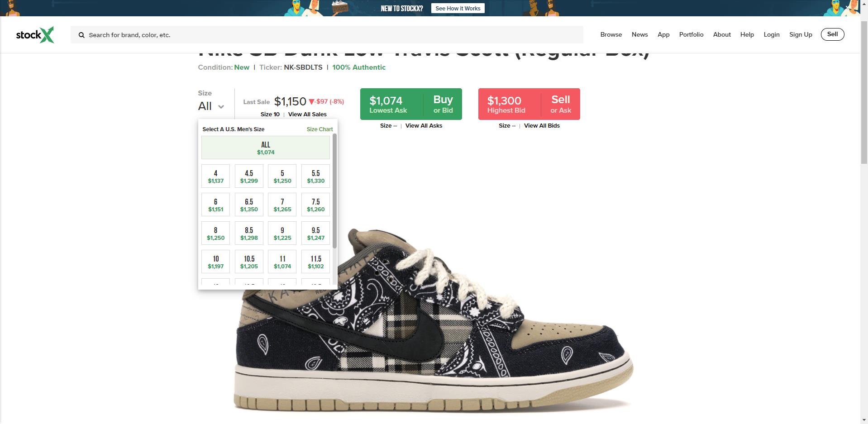Open View All Sales link

[307, 114]
